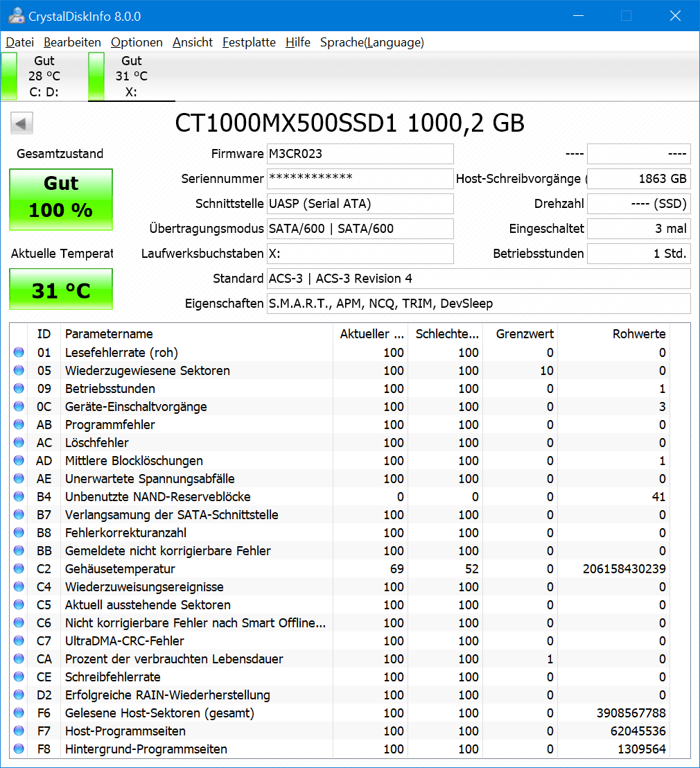Click the Eingeschaltet value 3 mal

(x=639, y=229)
